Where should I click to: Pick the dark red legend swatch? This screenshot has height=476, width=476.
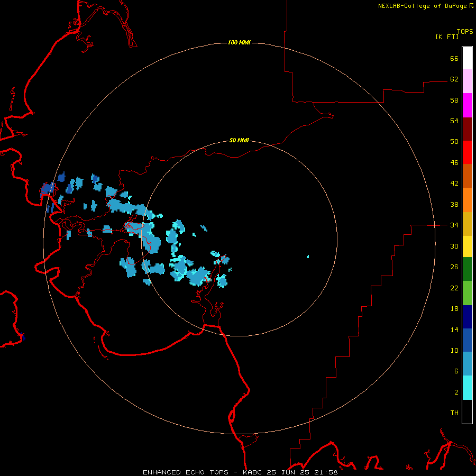(x=467, y=129)
